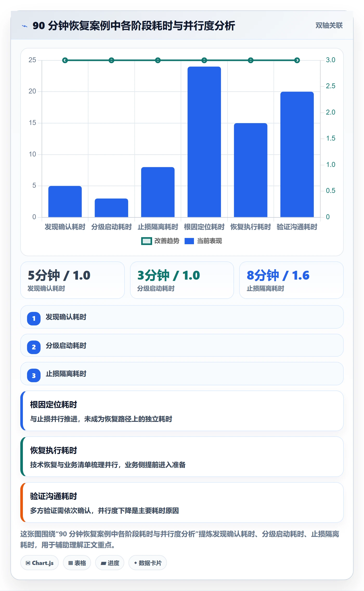The width and height of the screenshot is (364, 591).
Task: Select the 止损隔离耗时 list row text
Action: pyautogui.click(x=66, y=374)
